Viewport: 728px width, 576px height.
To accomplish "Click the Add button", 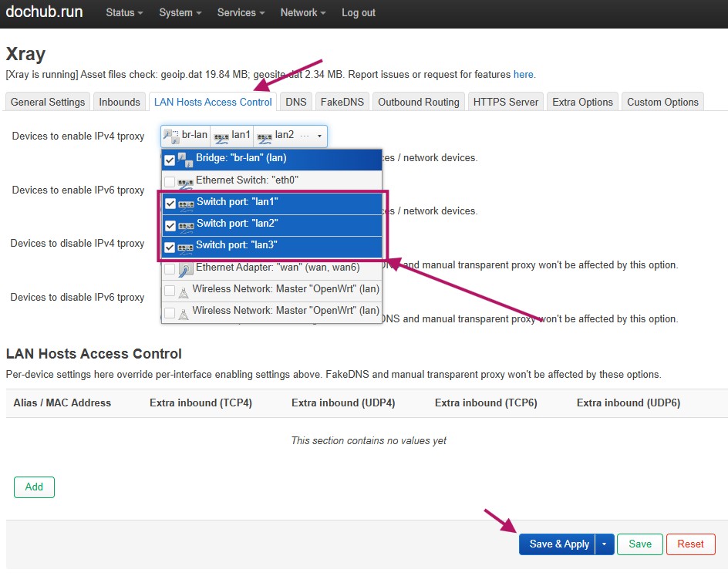I will click(34, 487).
